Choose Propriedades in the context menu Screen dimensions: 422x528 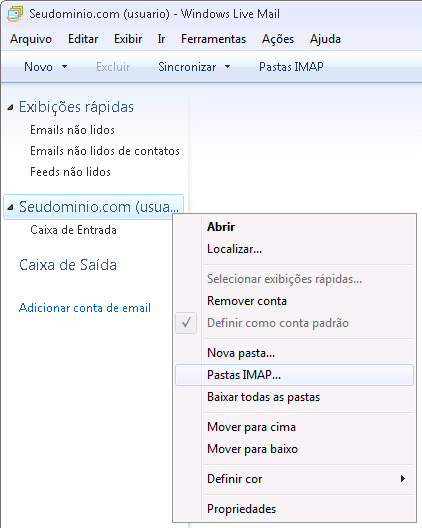tap(294, 509)
